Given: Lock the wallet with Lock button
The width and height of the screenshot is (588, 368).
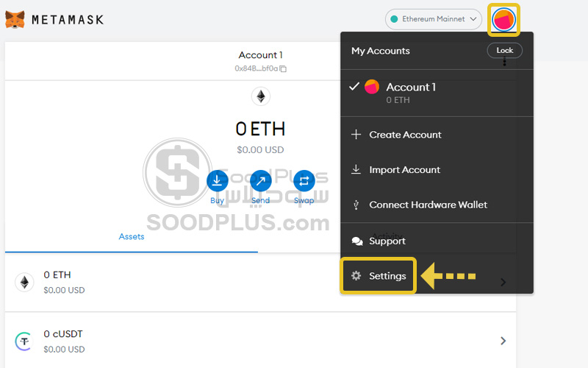Looking at the screenshot, I should click(x=504, y=50).
